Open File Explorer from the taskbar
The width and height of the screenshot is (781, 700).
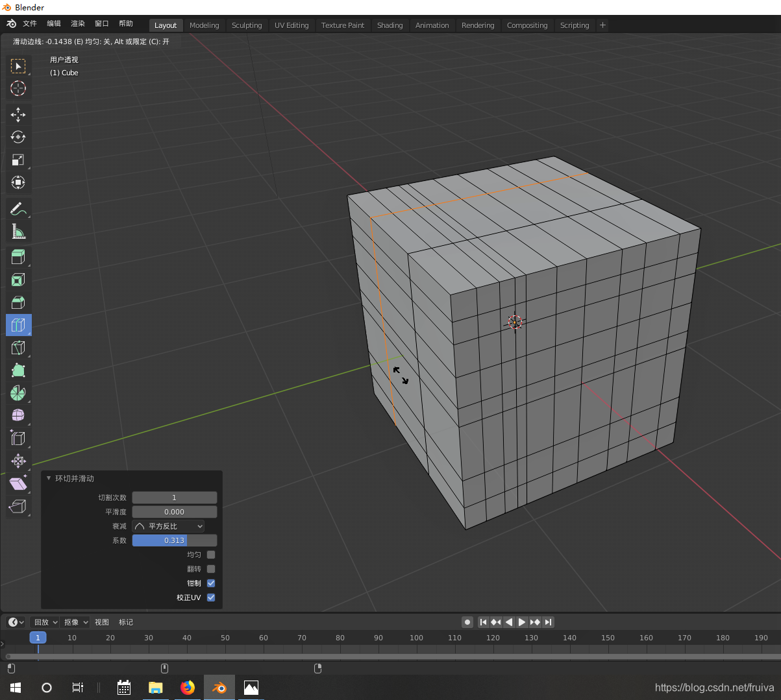click(156, 688)
